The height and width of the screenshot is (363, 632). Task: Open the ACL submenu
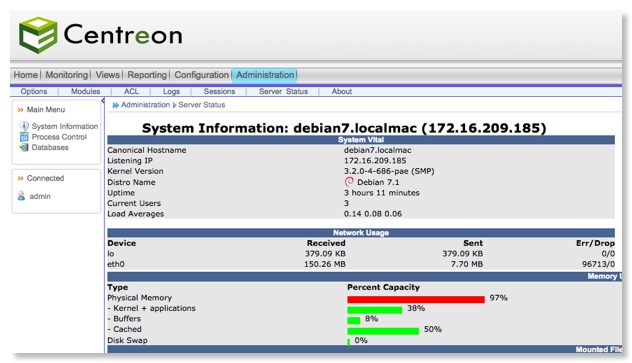pos(131,91)
